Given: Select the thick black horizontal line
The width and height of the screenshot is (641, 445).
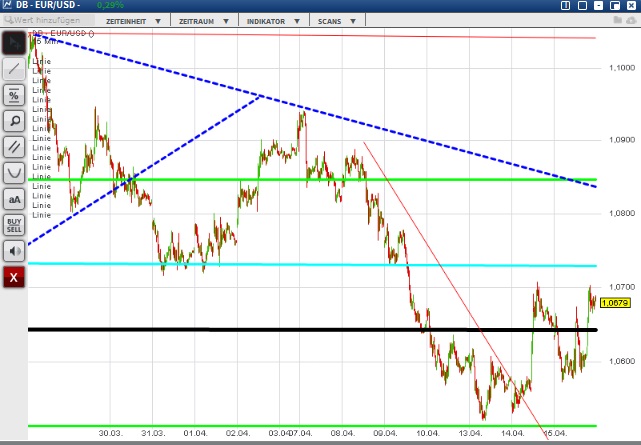Looking at the screenshot, I should click(313, 329).
